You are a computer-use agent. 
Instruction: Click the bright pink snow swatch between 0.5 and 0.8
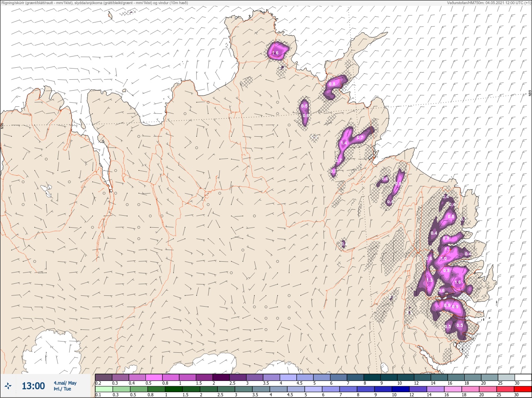pyautogui.click(x=154, y=377)
